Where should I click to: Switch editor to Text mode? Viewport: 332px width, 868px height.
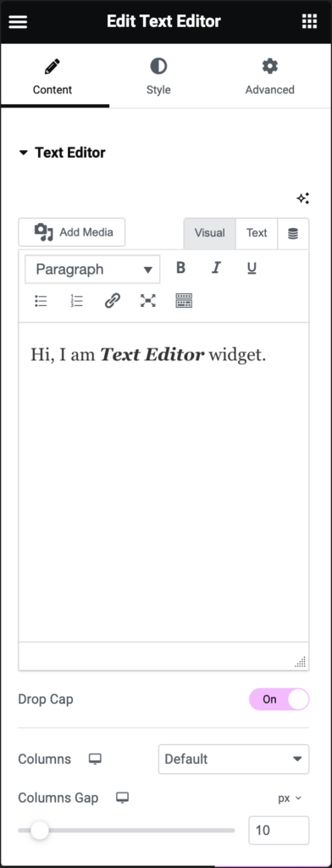tap(257, 233)
